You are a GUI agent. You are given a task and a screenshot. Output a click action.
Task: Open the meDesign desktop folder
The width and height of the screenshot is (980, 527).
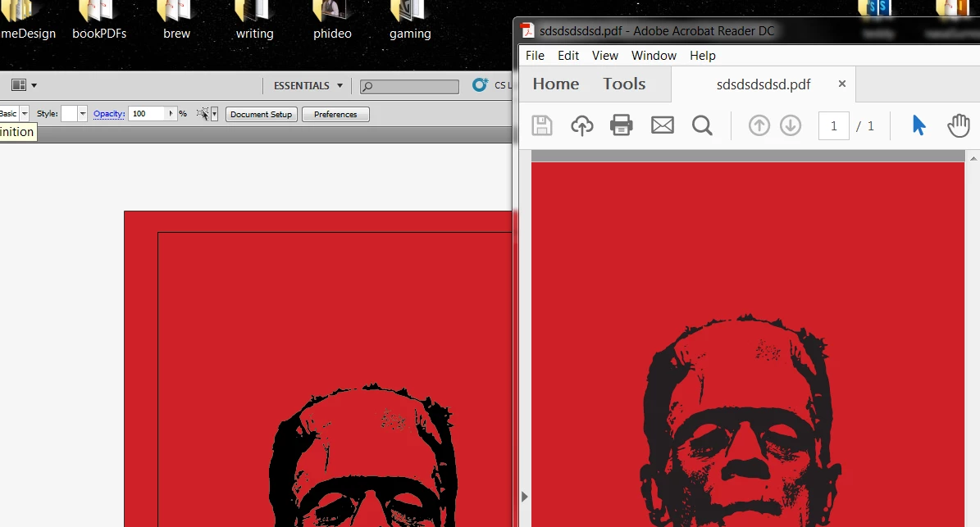pyautogui.click(x=28, y=20)
